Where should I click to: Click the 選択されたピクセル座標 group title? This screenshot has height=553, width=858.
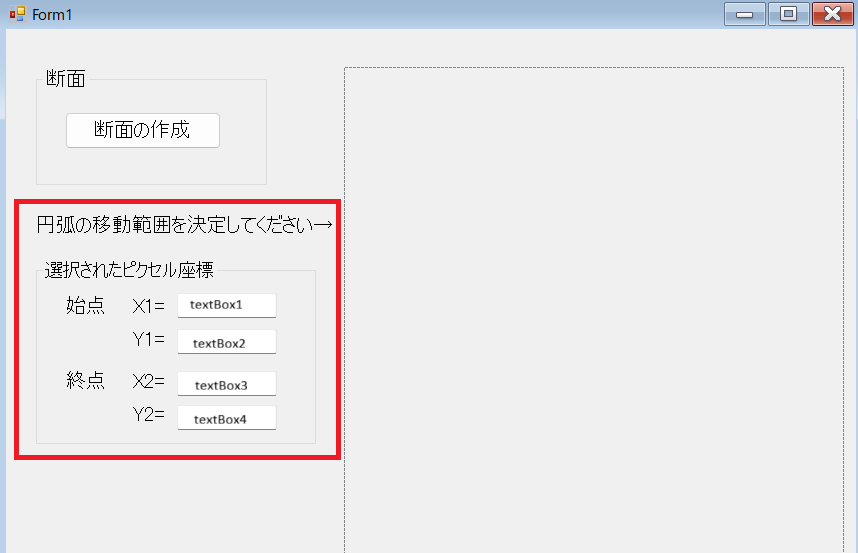(x=128, y=270)
